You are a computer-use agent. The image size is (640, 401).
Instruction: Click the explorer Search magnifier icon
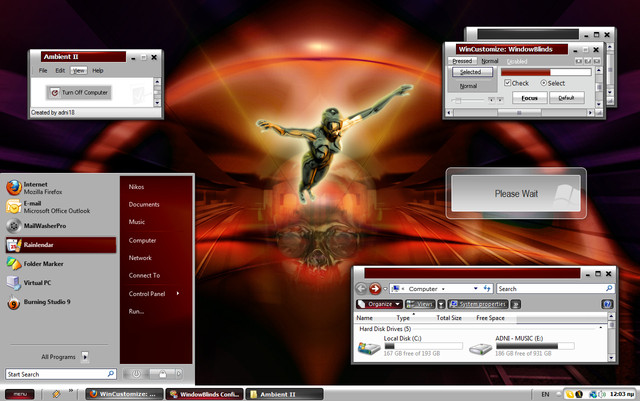click(609, 288)
